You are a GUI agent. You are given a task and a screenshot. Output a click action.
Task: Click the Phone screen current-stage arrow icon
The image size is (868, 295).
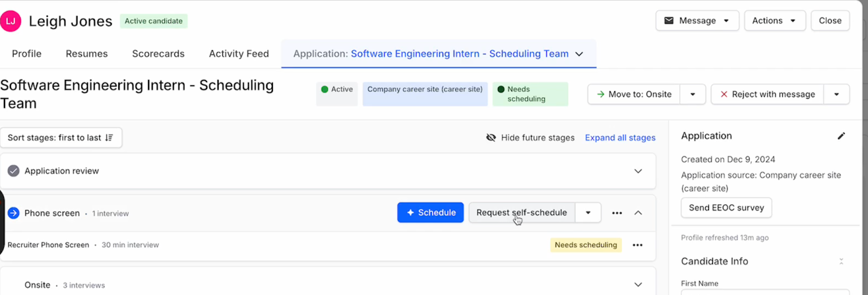pyautogui.click(x=14, y=213)
